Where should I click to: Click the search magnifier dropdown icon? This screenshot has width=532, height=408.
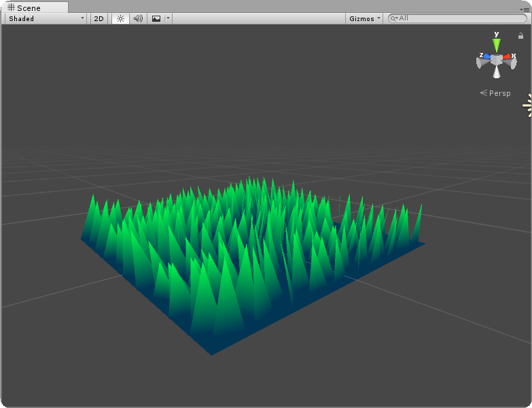coord(393,18)
